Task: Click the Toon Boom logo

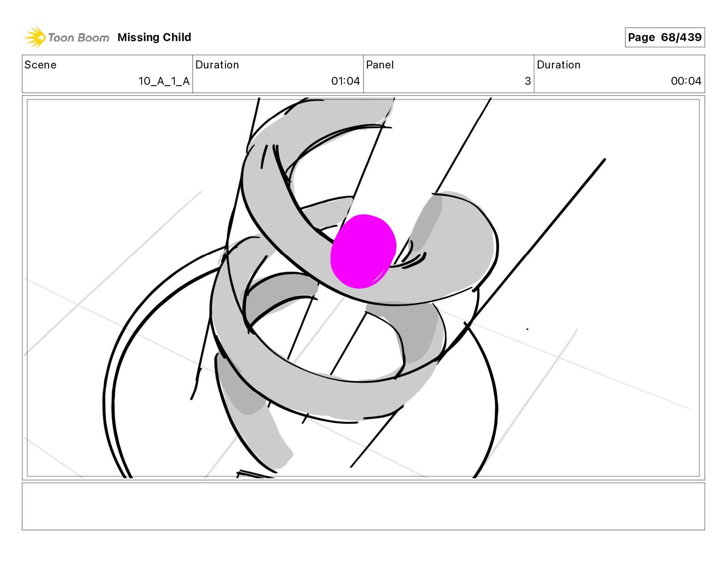Action: pos(66,38)
